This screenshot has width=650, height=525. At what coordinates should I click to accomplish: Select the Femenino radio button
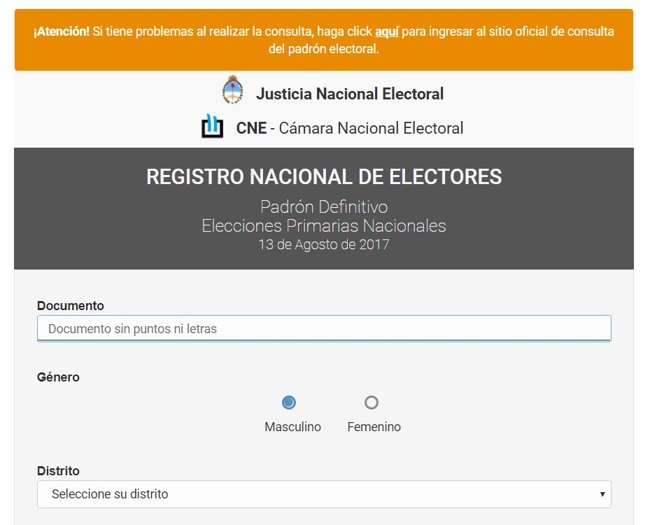tap(372, 402)
